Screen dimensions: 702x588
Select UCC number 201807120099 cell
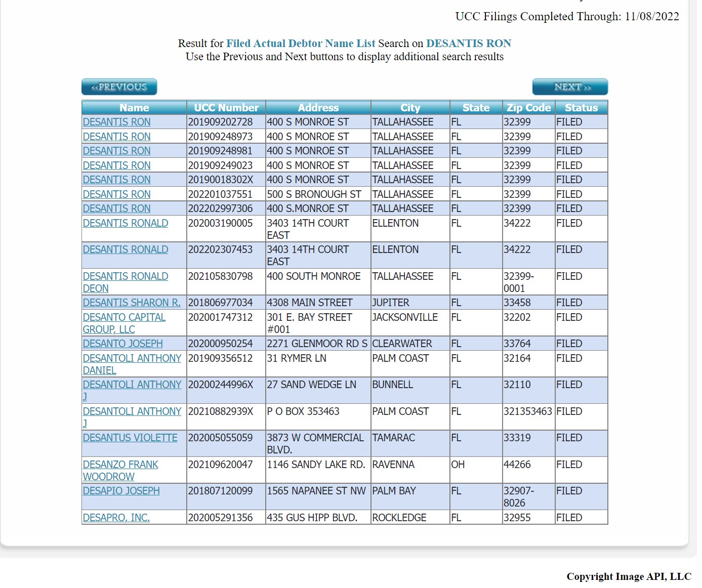point(226,496)
